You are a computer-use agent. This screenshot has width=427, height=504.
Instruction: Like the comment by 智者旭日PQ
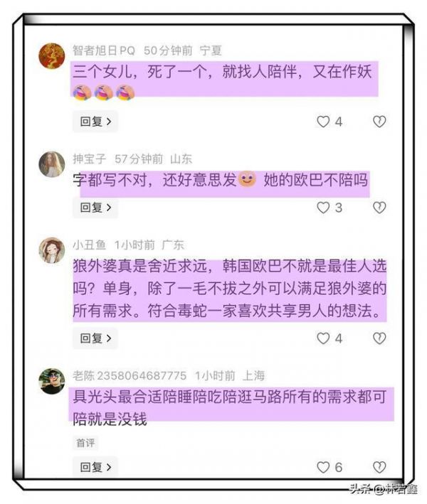tap(323, 122)
